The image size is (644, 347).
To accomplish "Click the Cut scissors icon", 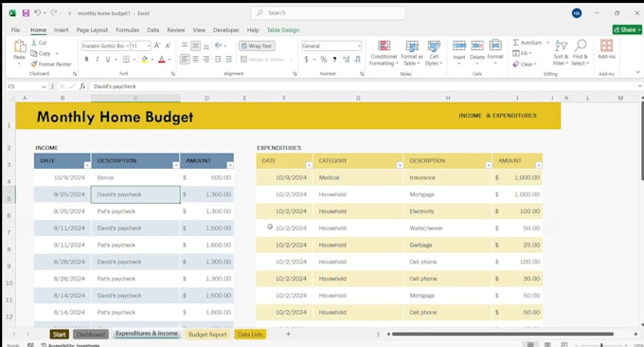I will 34,43.
